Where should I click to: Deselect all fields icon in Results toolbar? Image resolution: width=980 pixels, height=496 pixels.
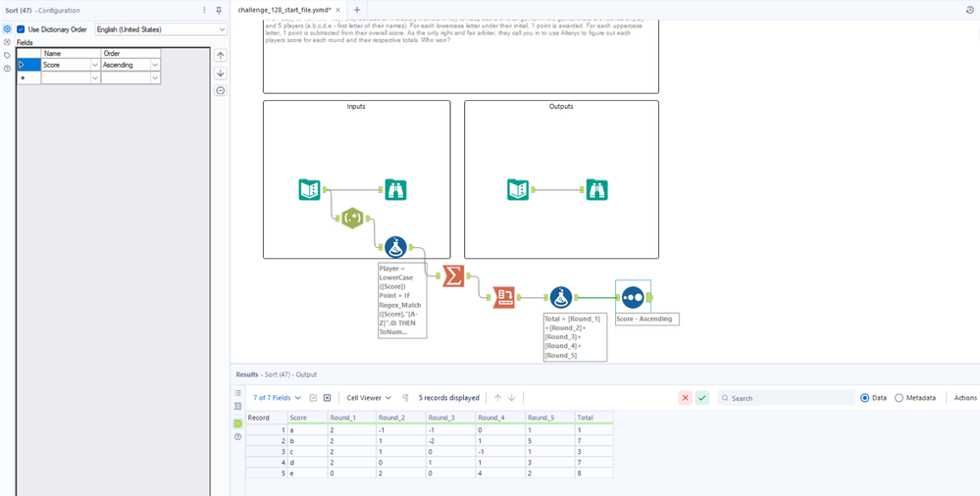[x=327, y=398]
